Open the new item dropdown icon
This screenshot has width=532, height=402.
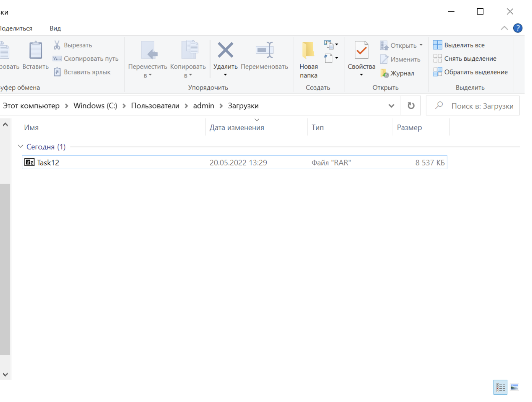click(331, 44)
